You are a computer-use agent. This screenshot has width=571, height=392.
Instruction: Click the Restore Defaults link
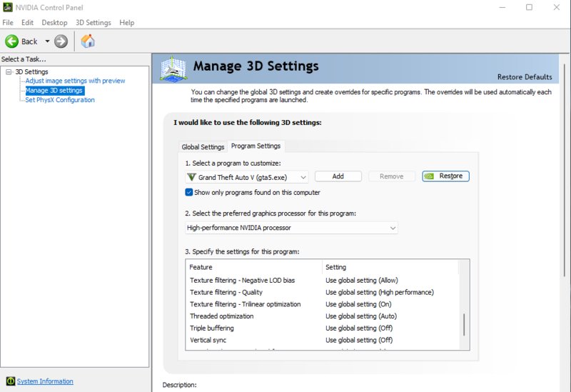tap(525, 77)
